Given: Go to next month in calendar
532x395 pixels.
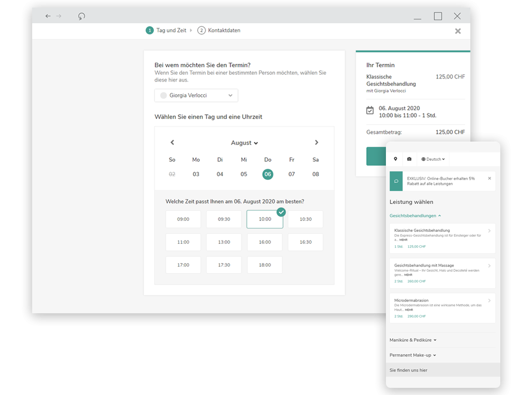Looking at the screenshot, I should [317, 143].
